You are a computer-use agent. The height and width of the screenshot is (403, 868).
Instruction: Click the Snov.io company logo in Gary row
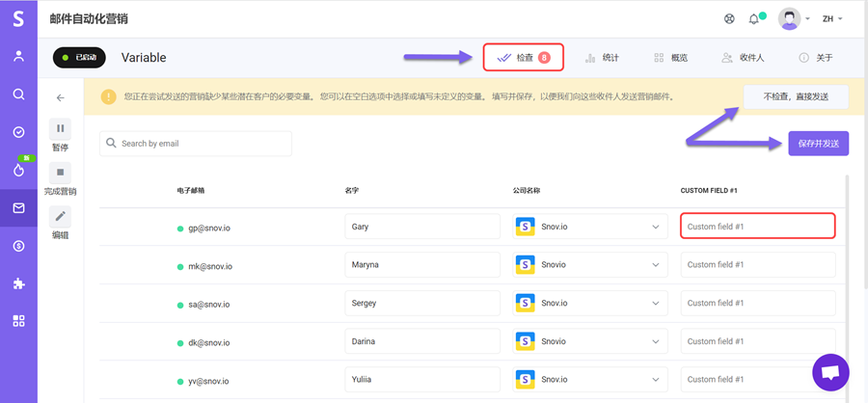pos(525,227)
